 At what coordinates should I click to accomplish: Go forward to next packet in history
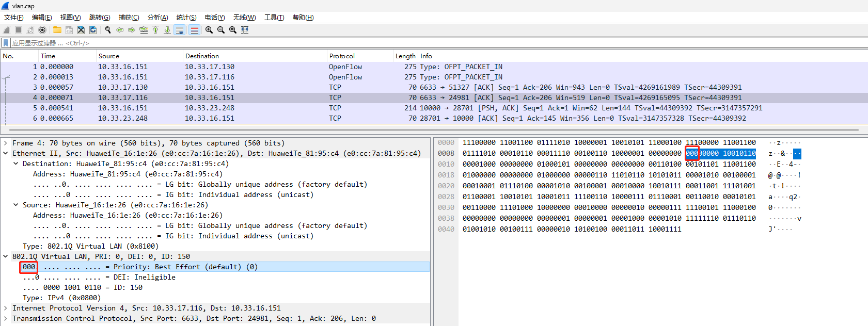click(132, 30)
